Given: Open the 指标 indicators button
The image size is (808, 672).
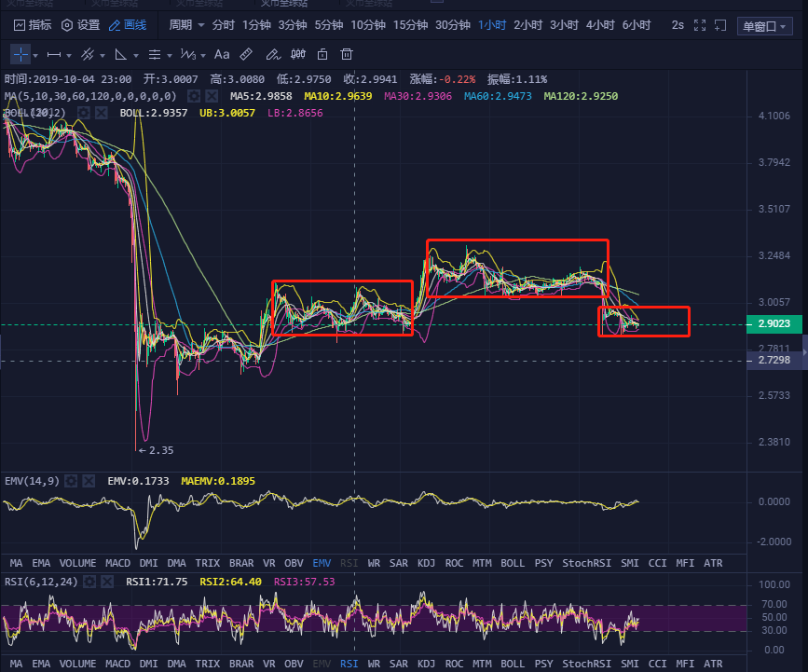Looking at the screenshot, I should (x=33, y=25).
